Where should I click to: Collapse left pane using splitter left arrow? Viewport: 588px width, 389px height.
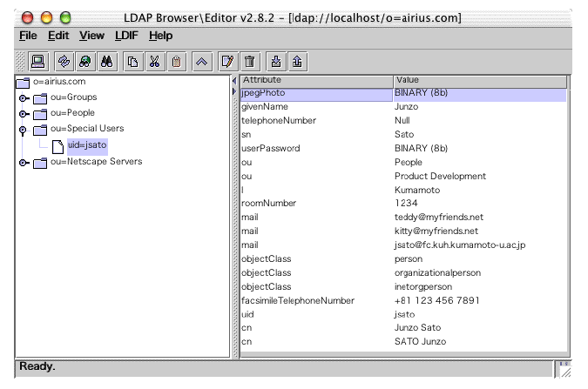(234, 81)
